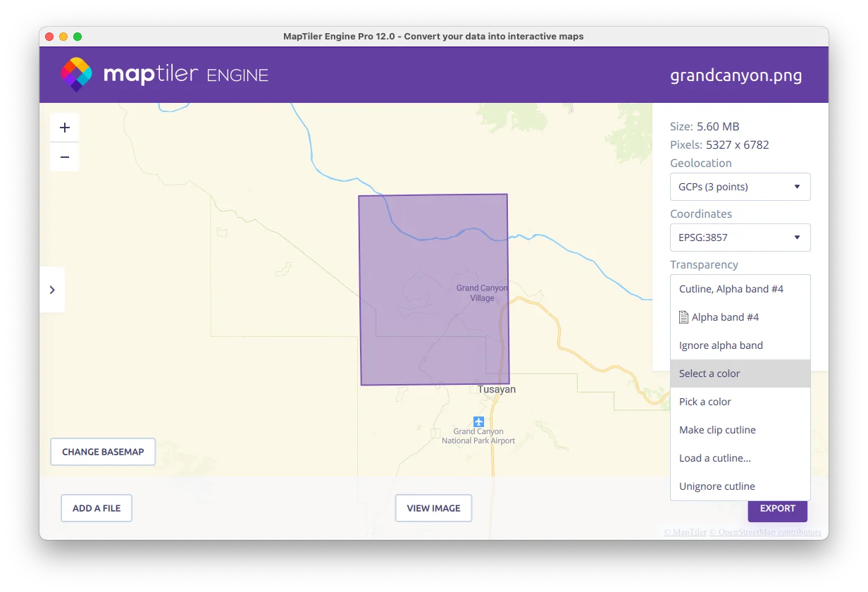The height and width of the screenshot is (592, 868).
Task: Expand the left side panel chevron
Action: (52, 290)
